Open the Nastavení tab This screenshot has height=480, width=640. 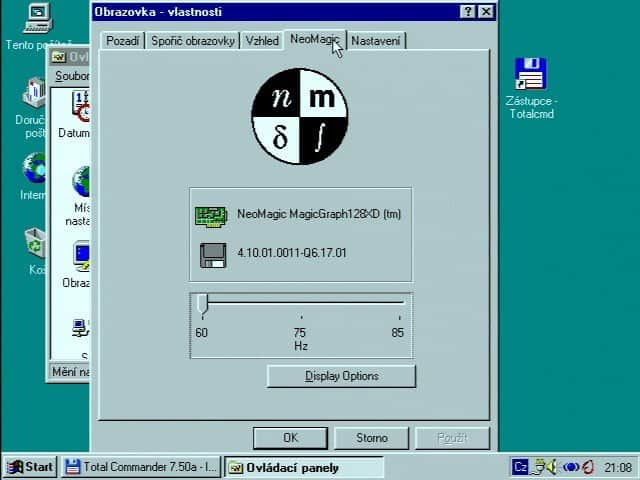[376, 41]
